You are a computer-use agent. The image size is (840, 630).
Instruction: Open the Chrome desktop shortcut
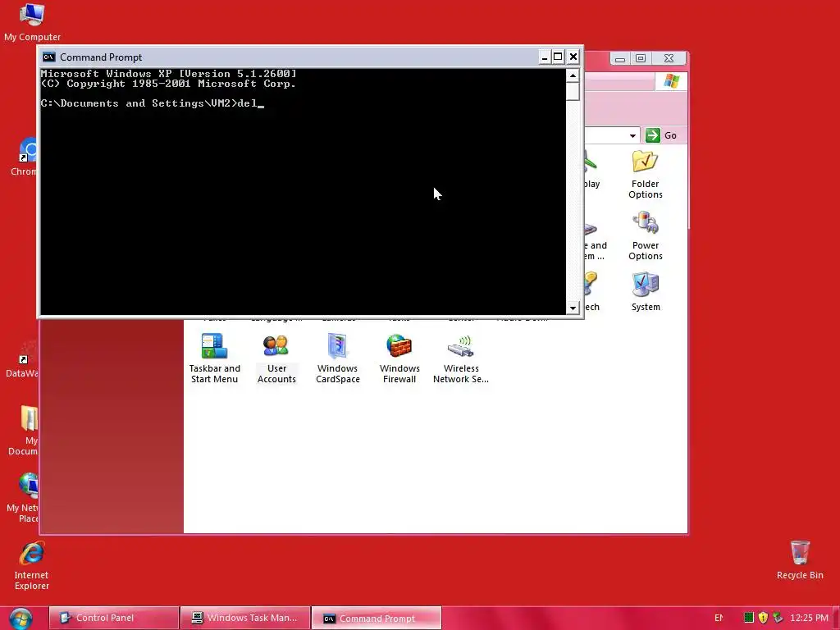[25, 157]
